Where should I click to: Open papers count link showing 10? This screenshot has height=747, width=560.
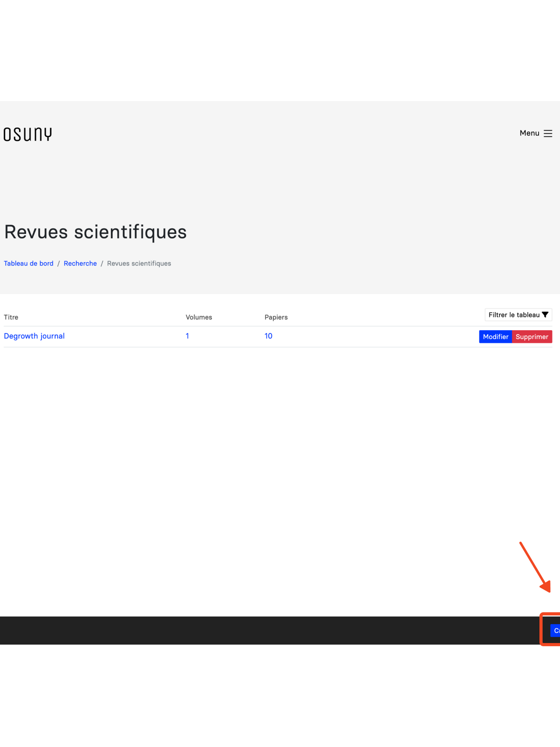268,336
